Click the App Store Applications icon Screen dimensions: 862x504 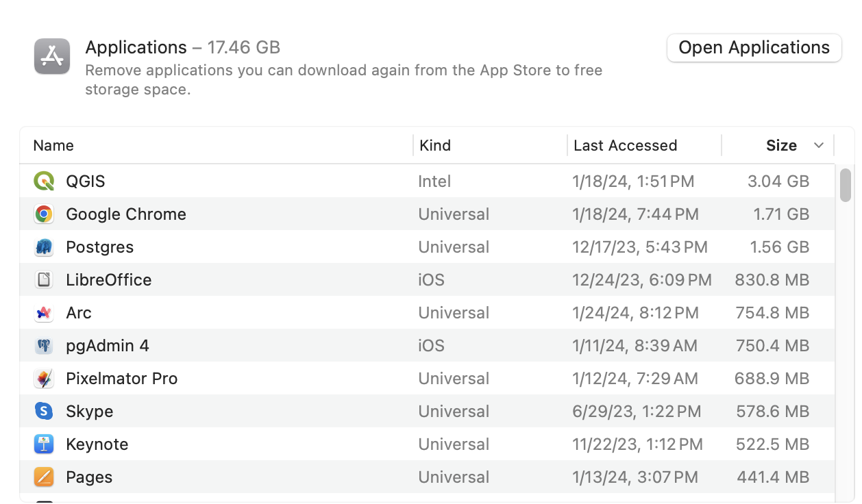pyautogui.click(x=52, y=56)
